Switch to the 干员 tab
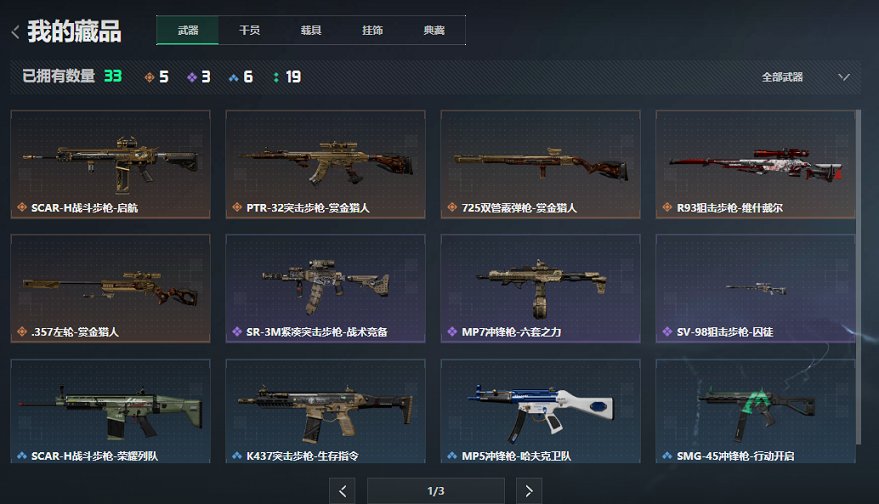The width and height of the screenshot is (879, 504). pos(249,30)
